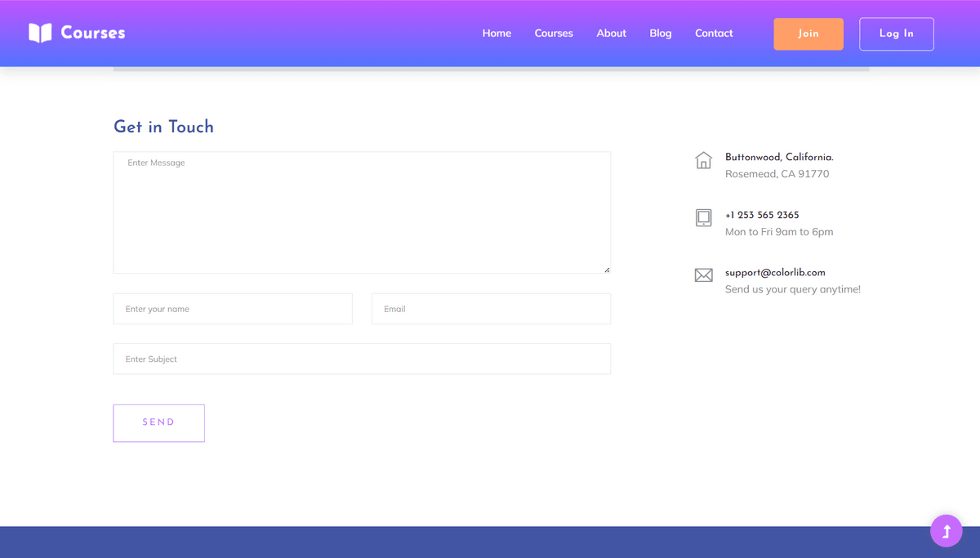Click into the Enter Subject field

click(x=362, y=359)
